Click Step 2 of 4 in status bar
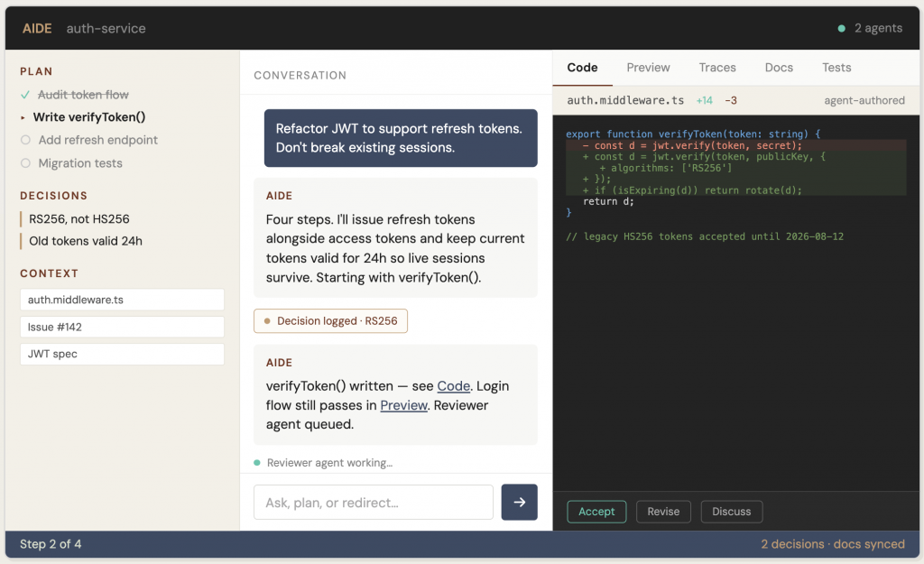 [x=51, y=544]
